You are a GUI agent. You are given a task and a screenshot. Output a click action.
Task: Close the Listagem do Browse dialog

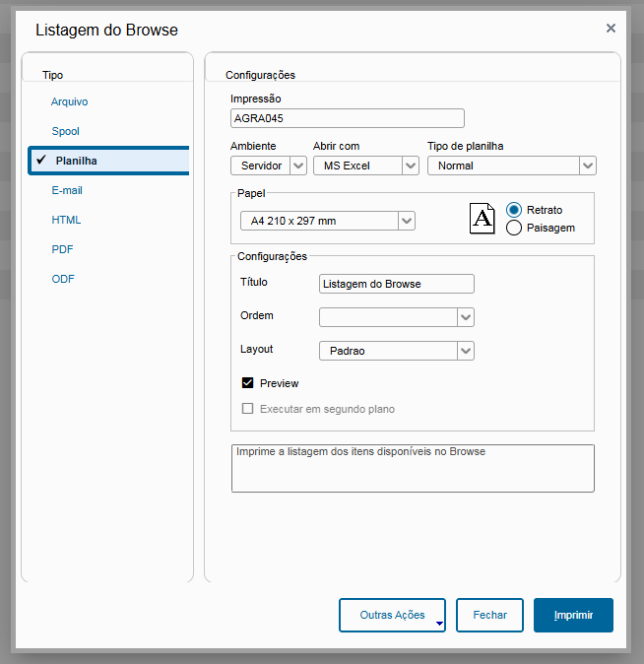click(611, 28)
